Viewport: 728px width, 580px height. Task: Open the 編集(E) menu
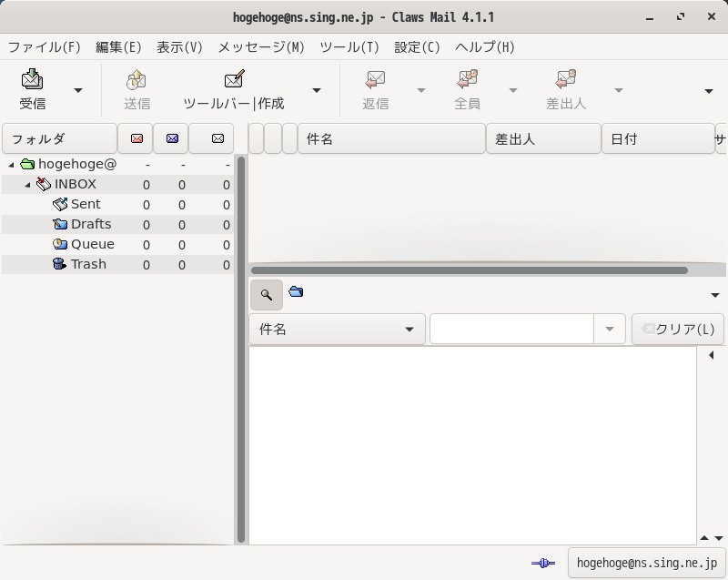pyautogui.click(x=118, y=47)
